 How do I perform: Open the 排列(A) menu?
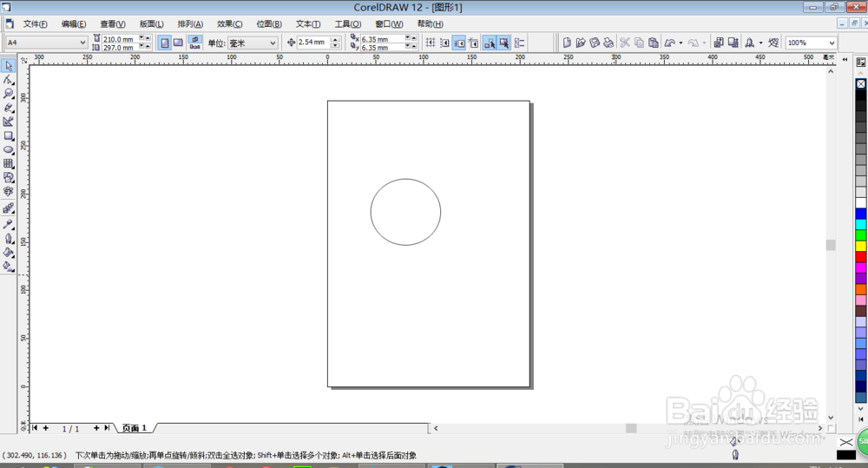190,23
